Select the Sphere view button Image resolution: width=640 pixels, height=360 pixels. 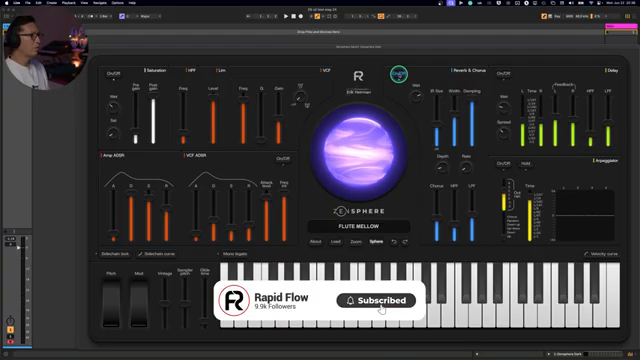click(x=376, y=242)
